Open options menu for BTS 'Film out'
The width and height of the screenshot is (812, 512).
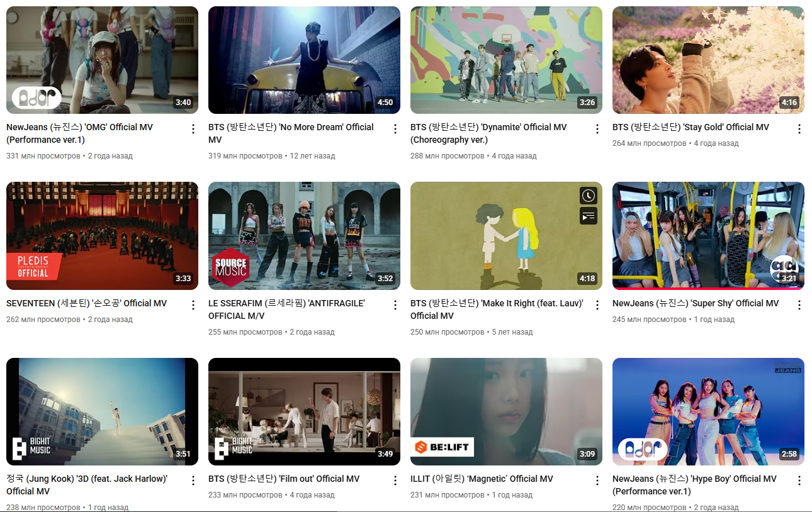(x=395, y=481)
